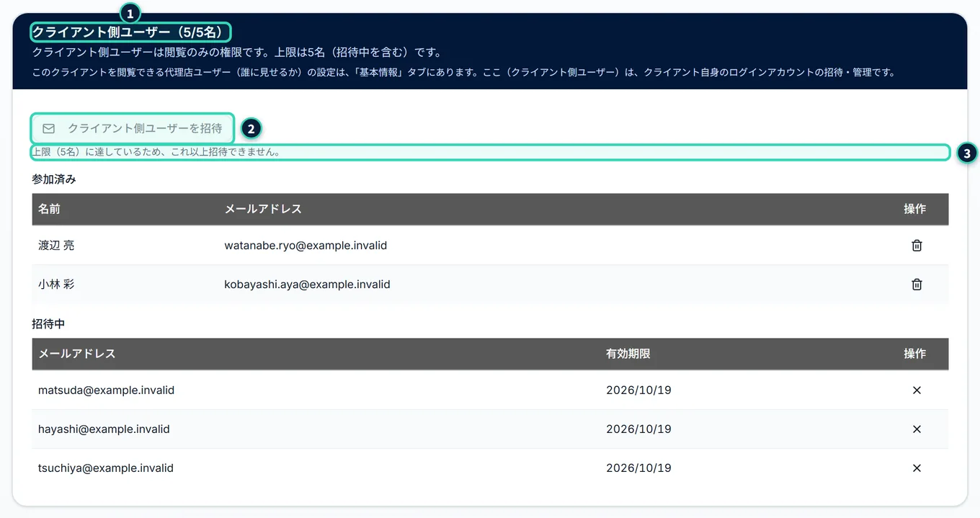Select the name 渡辺 亮
980x518 pixels.
click(56, 246)
